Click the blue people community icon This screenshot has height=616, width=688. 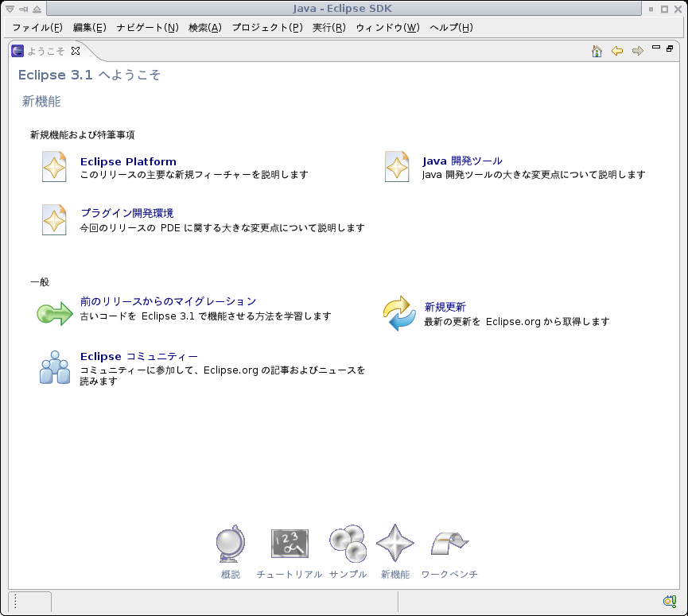(x=55, y=367)
